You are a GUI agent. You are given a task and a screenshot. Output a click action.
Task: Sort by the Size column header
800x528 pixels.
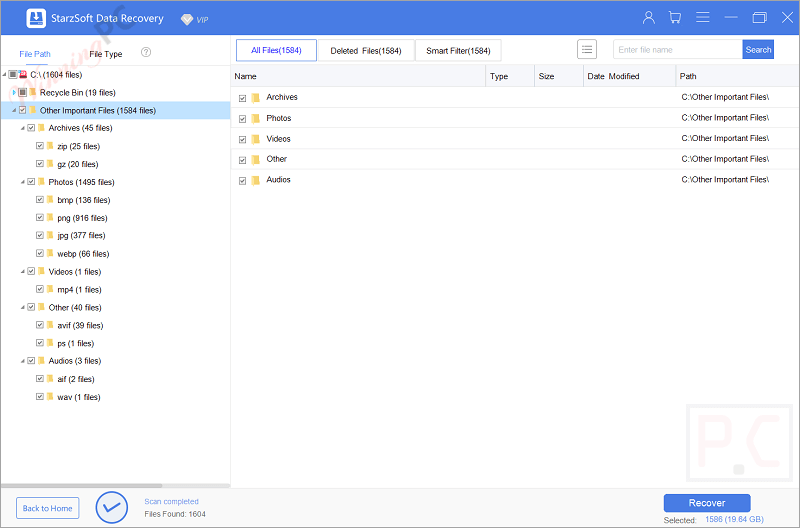[559, 76]
